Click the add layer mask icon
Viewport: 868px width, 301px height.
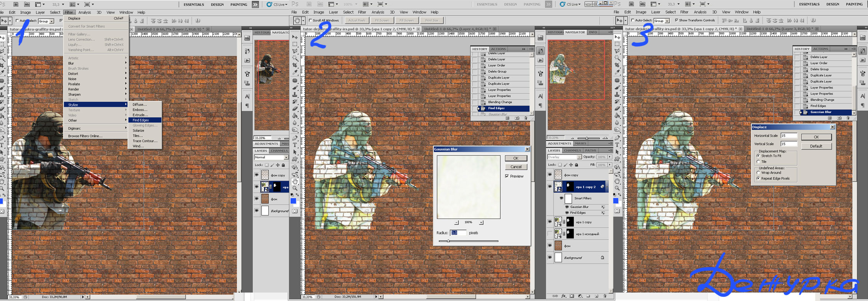point(572,296)
